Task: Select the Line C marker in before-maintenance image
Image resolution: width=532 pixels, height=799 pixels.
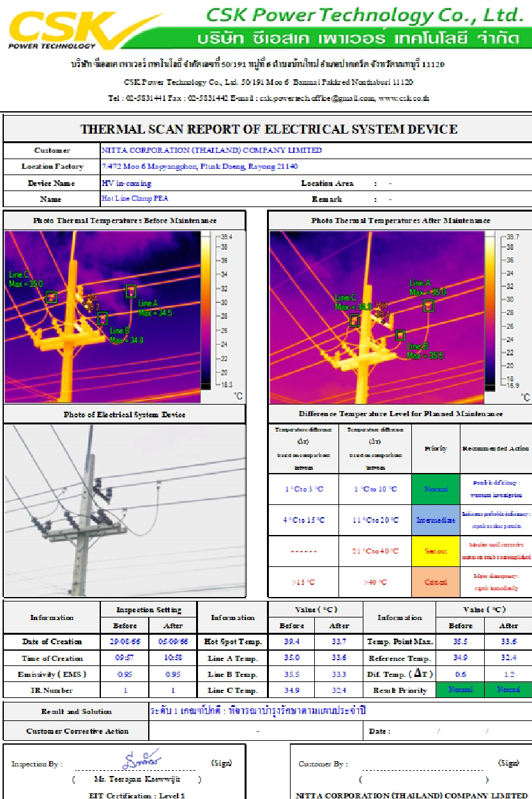Action: (x=51, y=297)
